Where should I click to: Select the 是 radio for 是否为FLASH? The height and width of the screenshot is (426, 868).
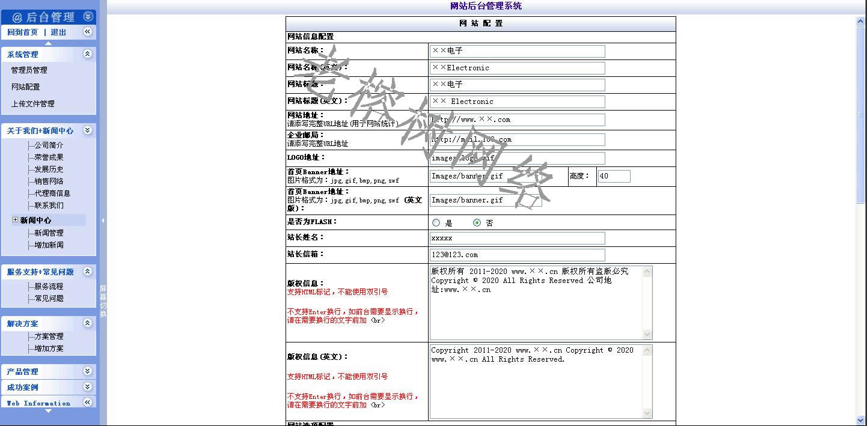pos(436,223)
